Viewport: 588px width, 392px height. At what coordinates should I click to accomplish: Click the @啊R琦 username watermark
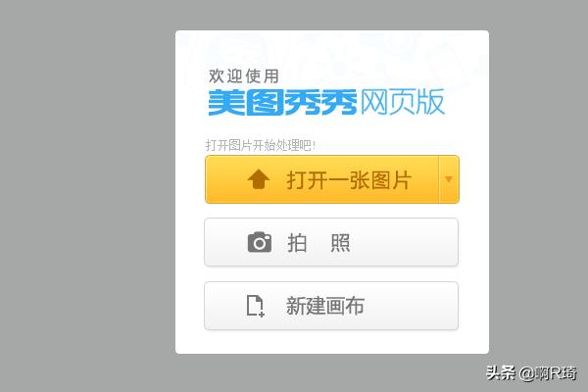point(548,373)
